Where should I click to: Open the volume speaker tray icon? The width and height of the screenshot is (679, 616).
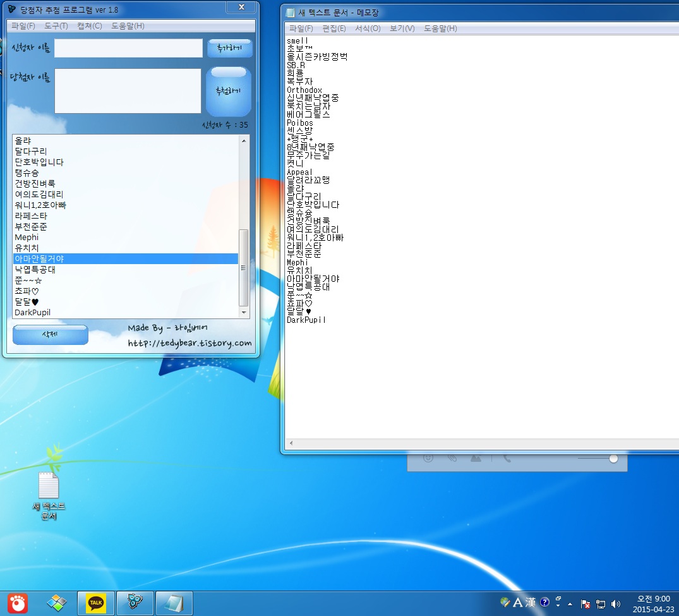click(615, 603)
